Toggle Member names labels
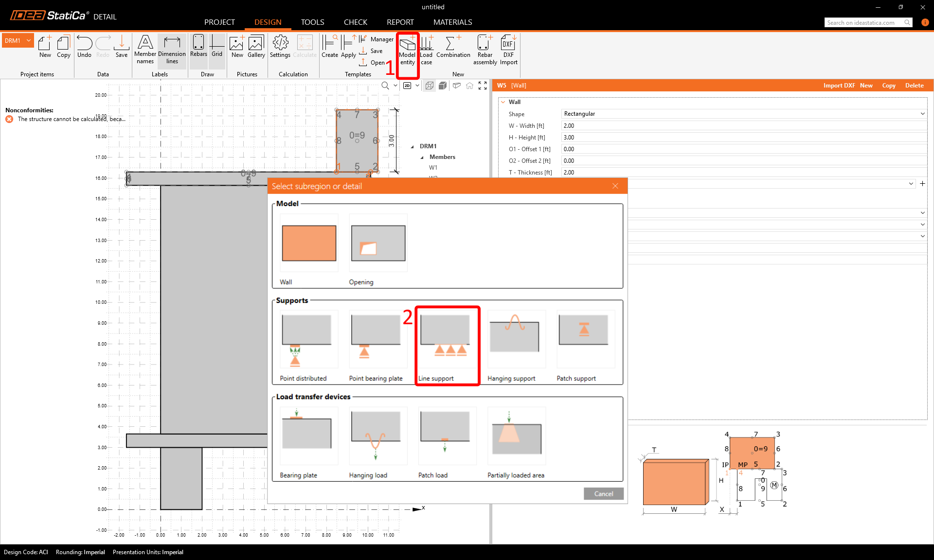The image size is (934, 560). pyautogui.click(x=145, y=49)
